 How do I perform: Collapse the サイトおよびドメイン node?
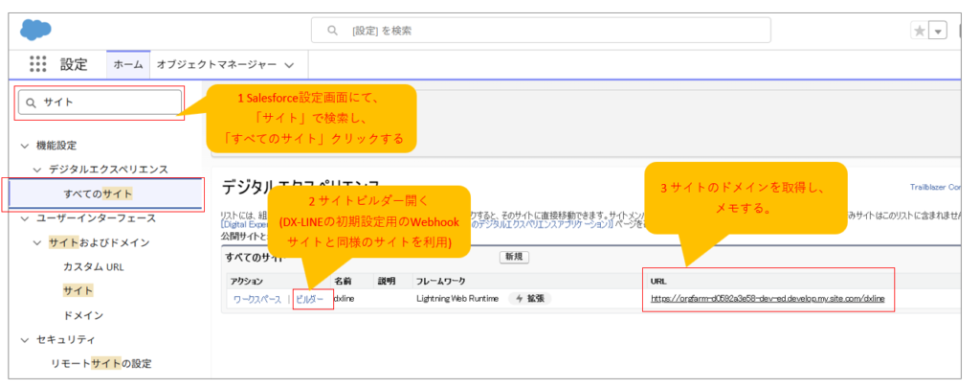(x=37, y=242)
